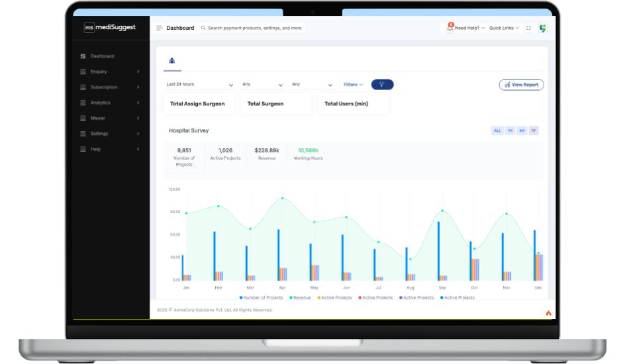Click the green data point above Apr

point(283,198)
